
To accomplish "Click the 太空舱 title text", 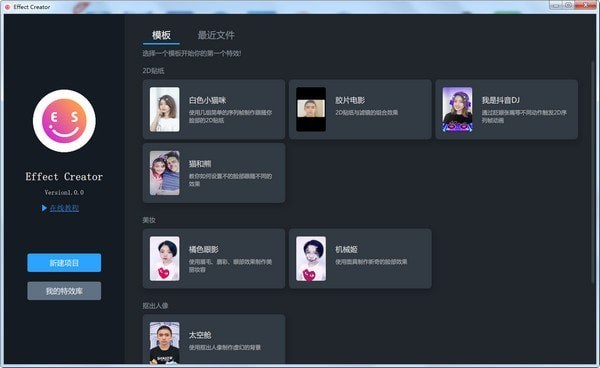I will click(200, 335).
